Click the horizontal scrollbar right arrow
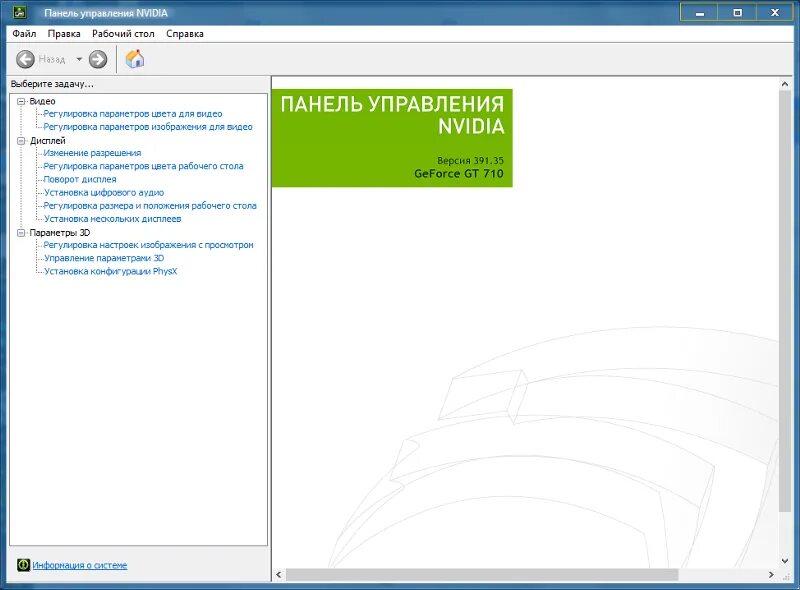Viewport: 800px width, 590px height. point(771,575)
